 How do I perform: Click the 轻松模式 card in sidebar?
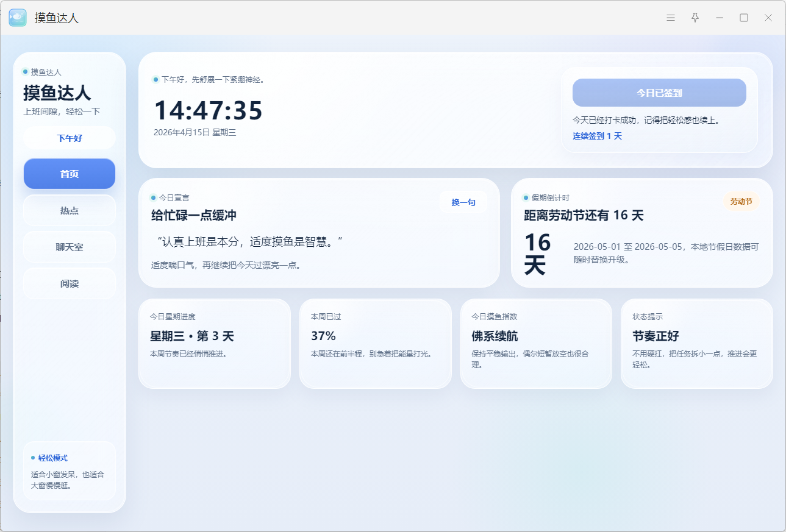(70, 471)
